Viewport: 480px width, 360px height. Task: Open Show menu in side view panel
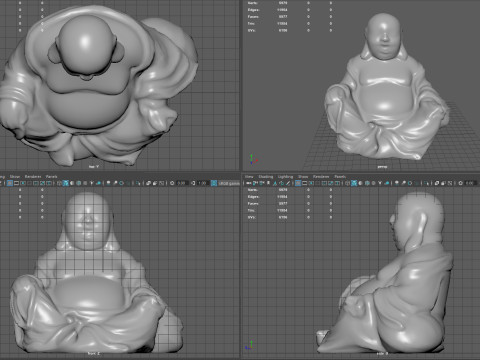click(303, 177)
